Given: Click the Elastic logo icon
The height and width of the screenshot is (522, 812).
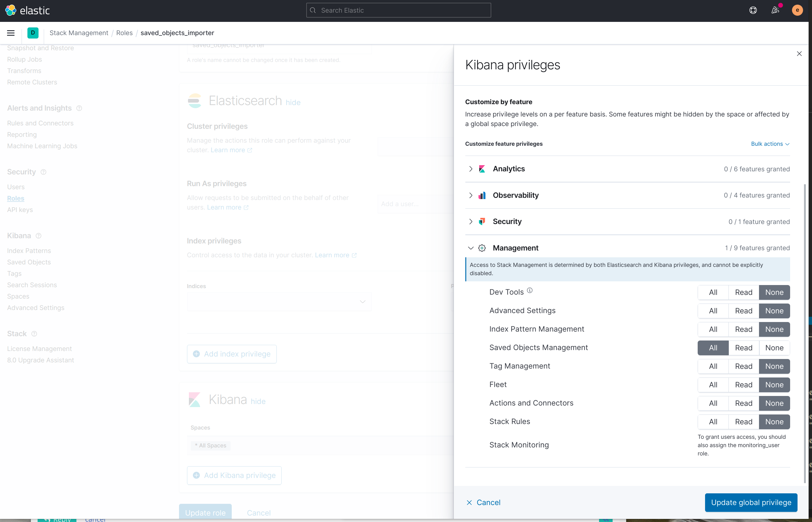Looking at the screenshot, I should [10, 10].
